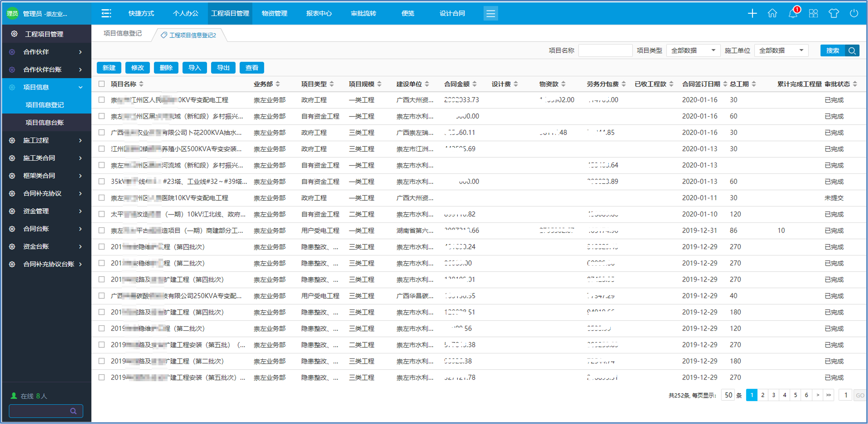This screenshot has height=424, width=868.
Task: Collapse sidebar with the menu fold icon
Action: pyautogui.click(x=106, y=14)
